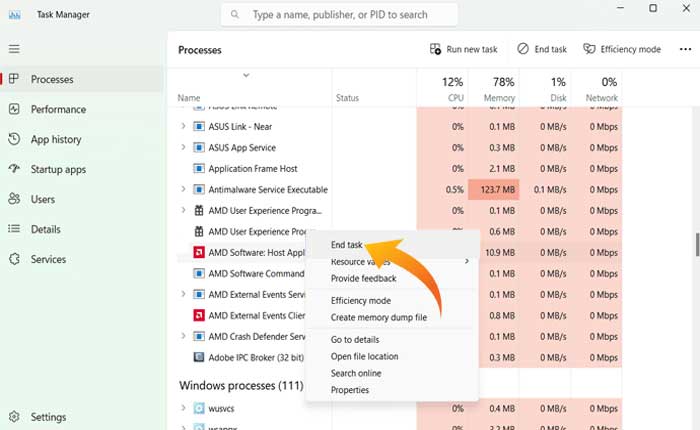This screenshot has height=430, width=700.
Task: Click the Processes sidebar icon
Action: (14, 79)
